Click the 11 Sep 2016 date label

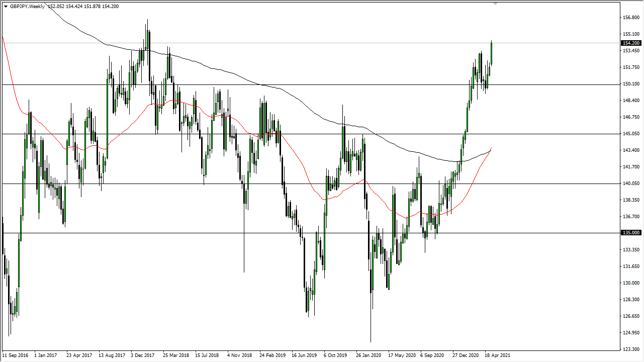coord(15,355)
